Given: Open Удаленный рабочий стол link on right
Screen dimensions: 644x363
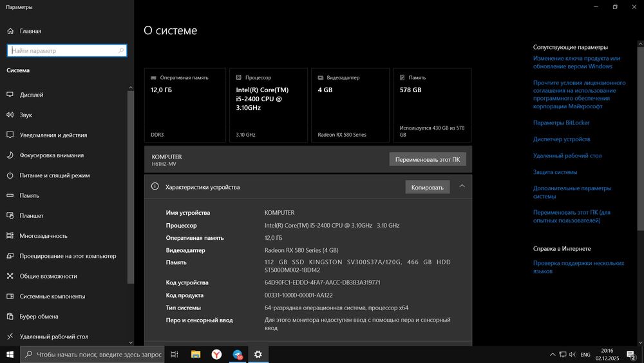Looking at the screenshot, I should (x=567, y=155).
